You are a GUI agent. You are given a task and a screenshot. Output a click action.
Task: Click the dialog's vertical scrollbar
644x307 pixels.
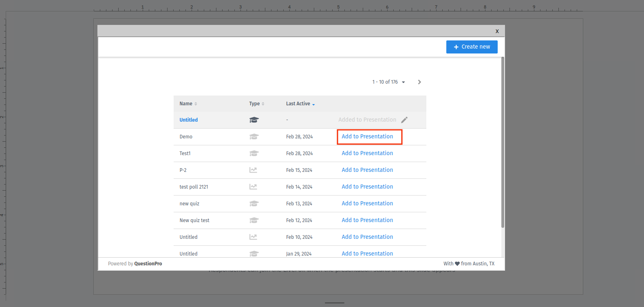[x=503, y=143]
